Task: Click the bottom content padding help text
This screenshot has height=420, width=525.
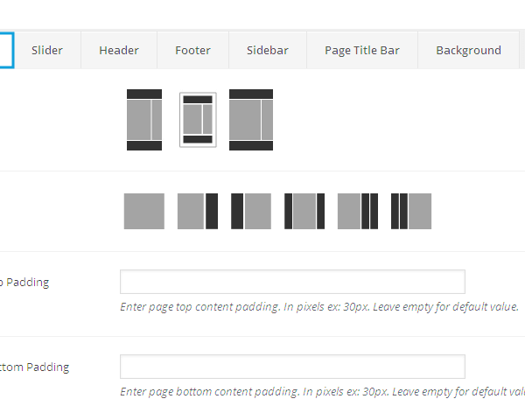Action: [322, 392]
